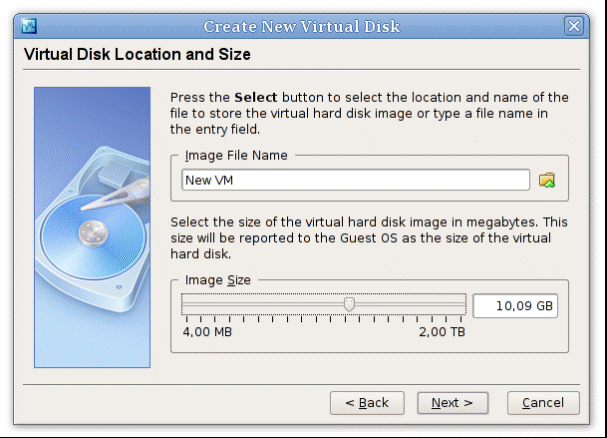Close the Create New Virtual Disk dialog
The width and height of the screenshot is (607, 438).
[573, 26]
